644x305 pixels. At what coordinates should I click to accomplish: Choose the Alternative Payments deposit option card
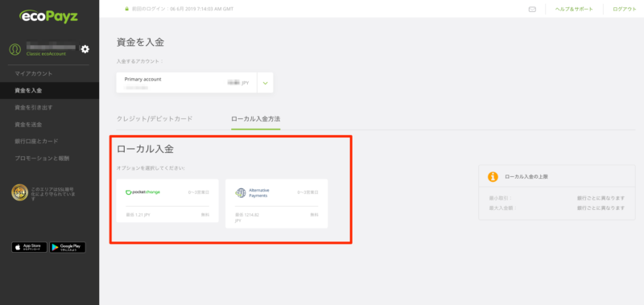coord(276,204)
